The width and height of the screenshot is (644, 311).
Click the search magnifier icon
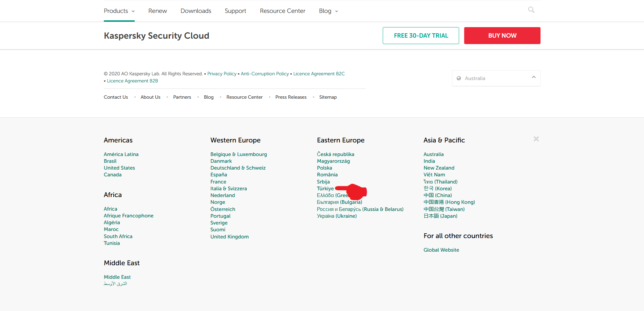pyautogui.click(x=531, y=10)
